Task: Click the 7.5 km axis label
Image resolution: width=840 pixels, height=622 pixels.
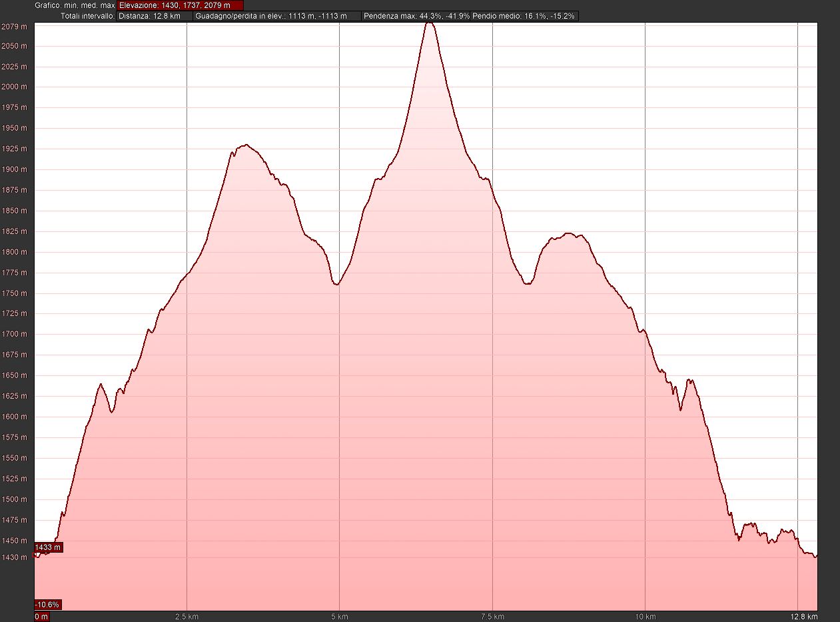Action: (492, 617)
